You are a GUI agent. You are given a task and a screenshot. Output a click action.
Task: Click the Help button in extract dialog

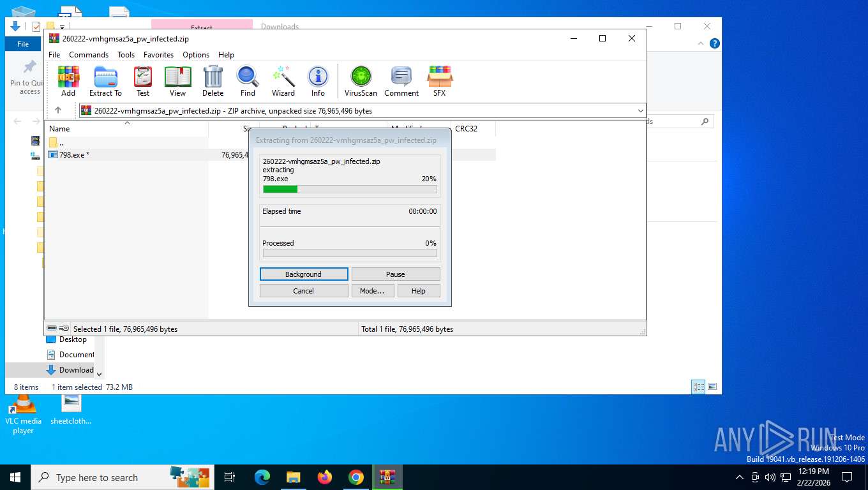(x=419, y=291)
